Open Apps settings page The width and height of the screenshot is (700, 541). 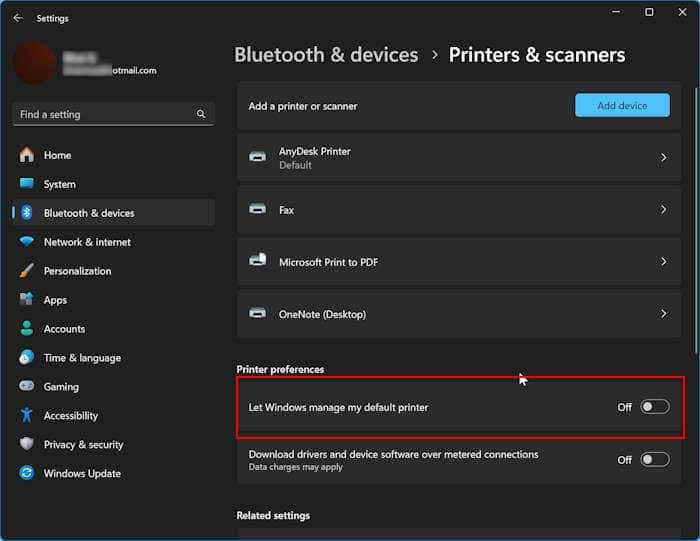coord(114,300)
